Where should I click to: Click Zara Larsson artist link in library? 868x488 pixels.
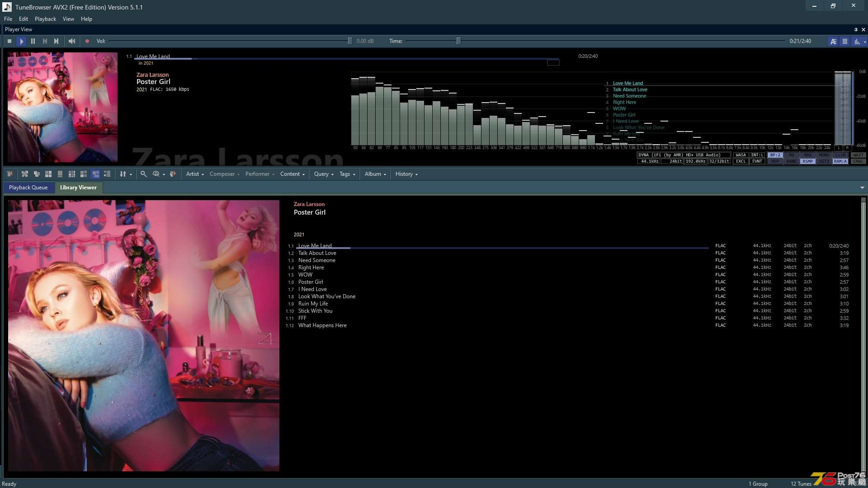pos(309,204)
